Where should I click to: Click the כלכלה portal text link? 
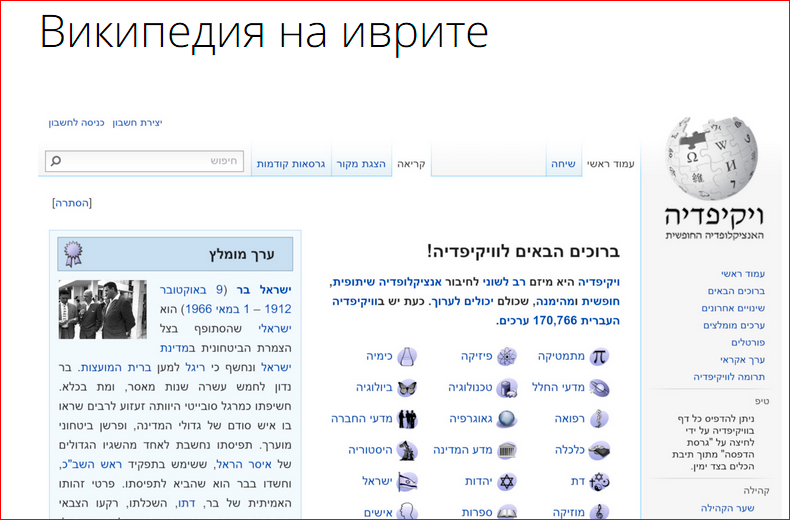coord(570,450)
